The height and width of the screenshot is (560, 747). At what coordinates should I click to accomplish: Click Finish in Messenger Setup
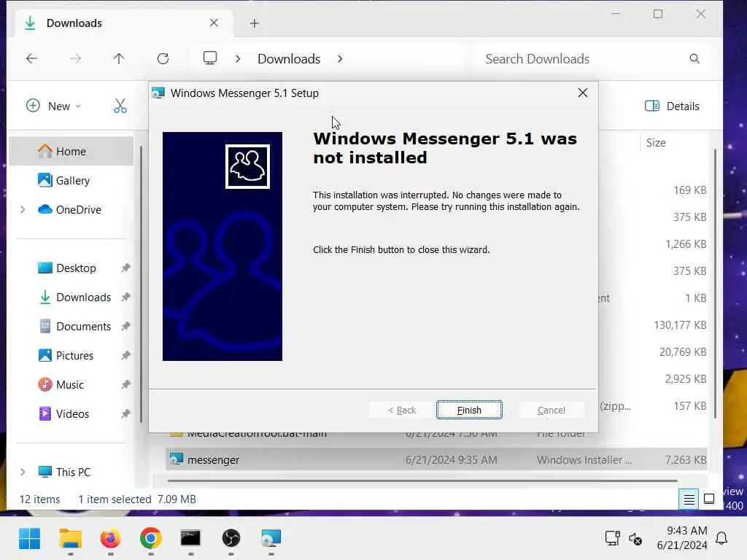click(x=469, y=410)
